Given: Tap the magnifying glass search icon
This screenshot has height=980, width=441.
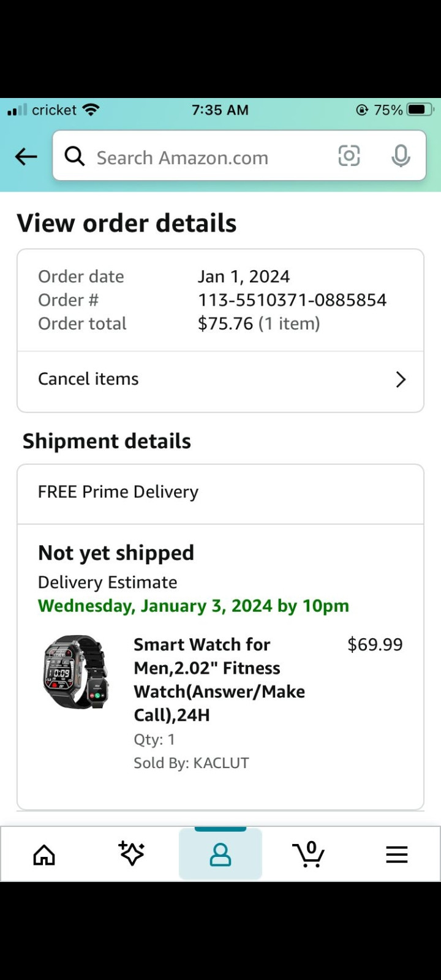Looking at the screenshot, I should click(x=75, y=157).
